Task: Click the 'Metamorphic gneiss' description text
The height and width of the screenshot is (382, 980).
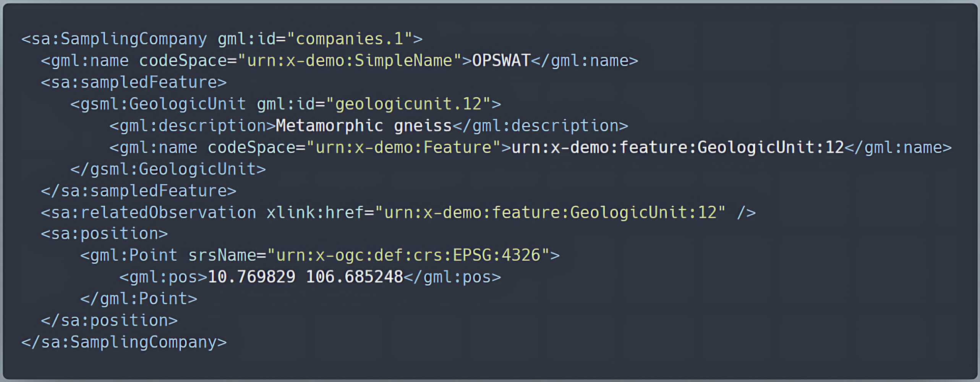Action: coord(363,126)
